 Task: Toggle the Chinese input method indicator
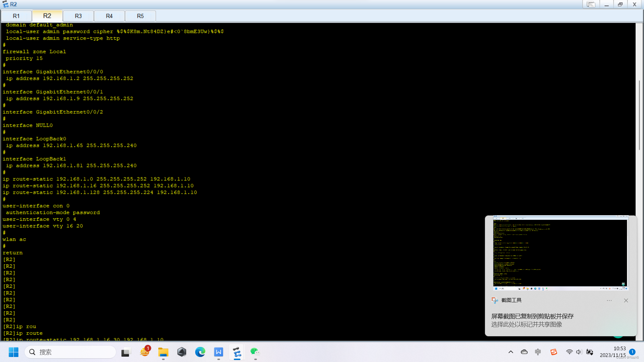pyautogui.click(x=538, y=352)
